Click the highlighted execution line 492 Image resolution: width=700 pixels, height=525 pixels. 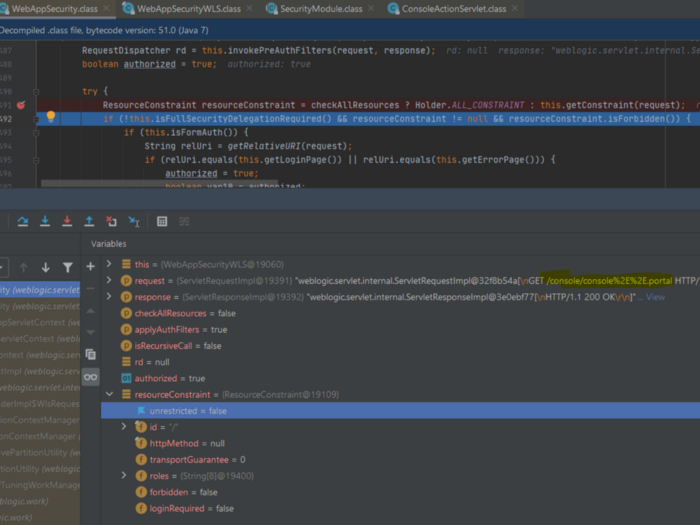tap(368, 119)
